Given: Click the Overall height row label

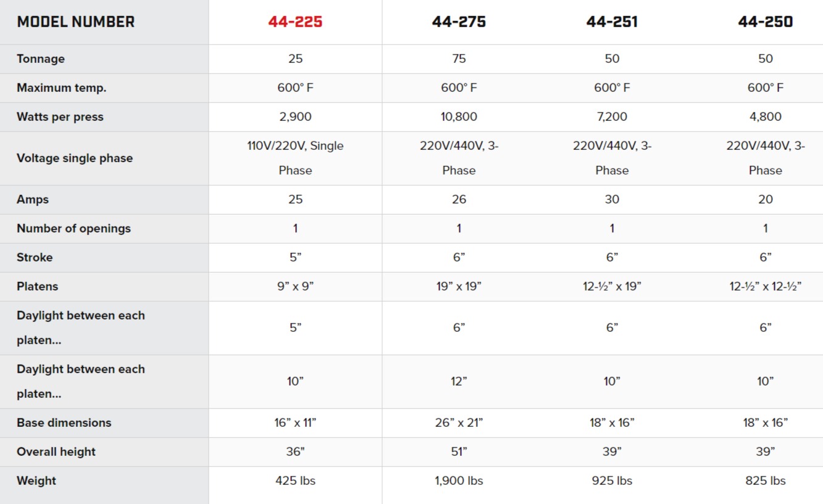Looking at the screenshot, I should tap(56, 452).
